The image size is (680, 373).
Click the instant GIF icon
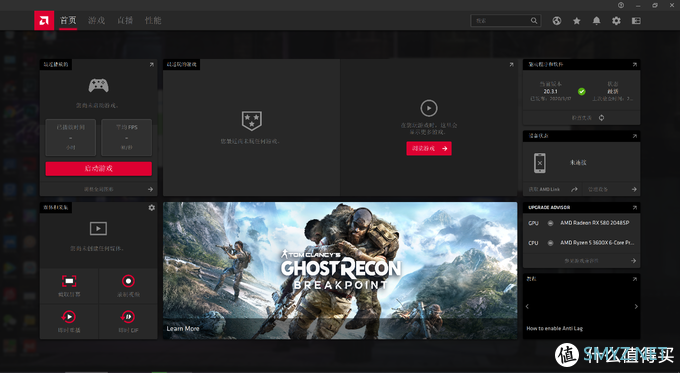click(128, 317)
